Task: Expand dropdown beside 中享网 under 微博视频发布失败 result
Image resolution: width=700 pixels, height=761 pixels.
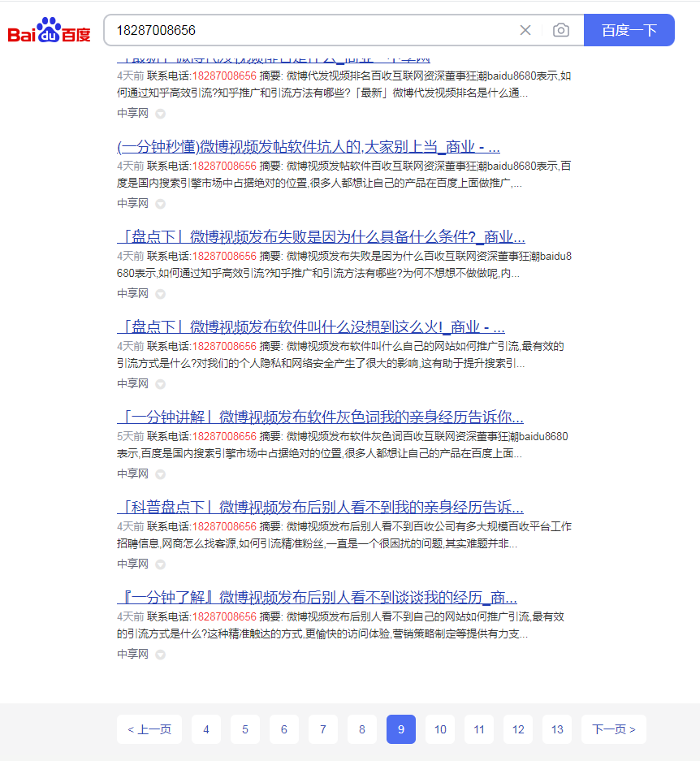Action: click(x=160, y=294)
